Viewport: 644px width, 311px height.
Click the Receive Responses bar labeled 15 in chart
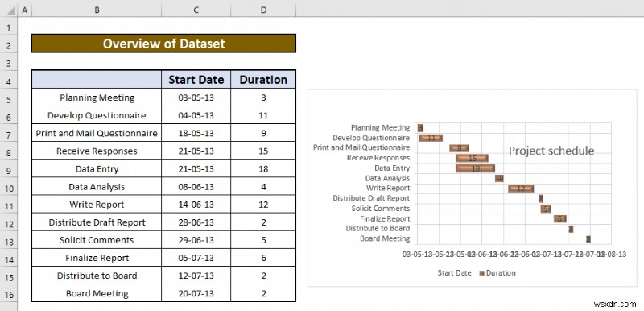coord(472,158)
